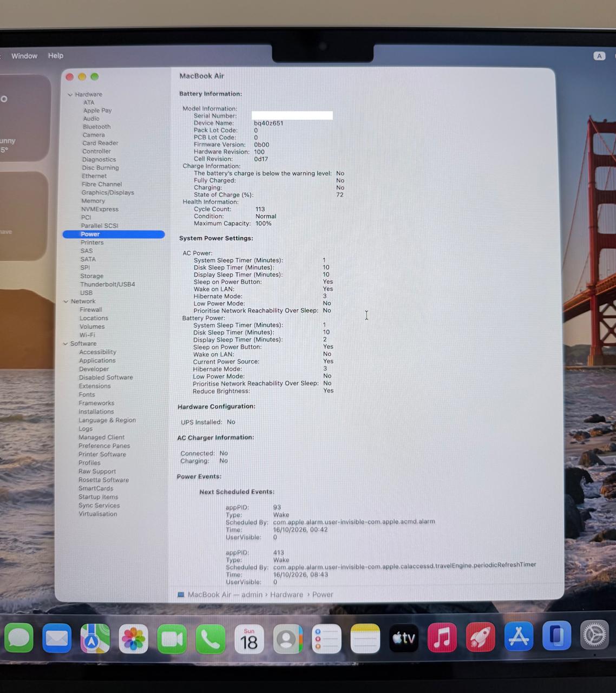Click the Condition value Normal
The width and height of the screenshot is (616, 693).
point(266,217)
